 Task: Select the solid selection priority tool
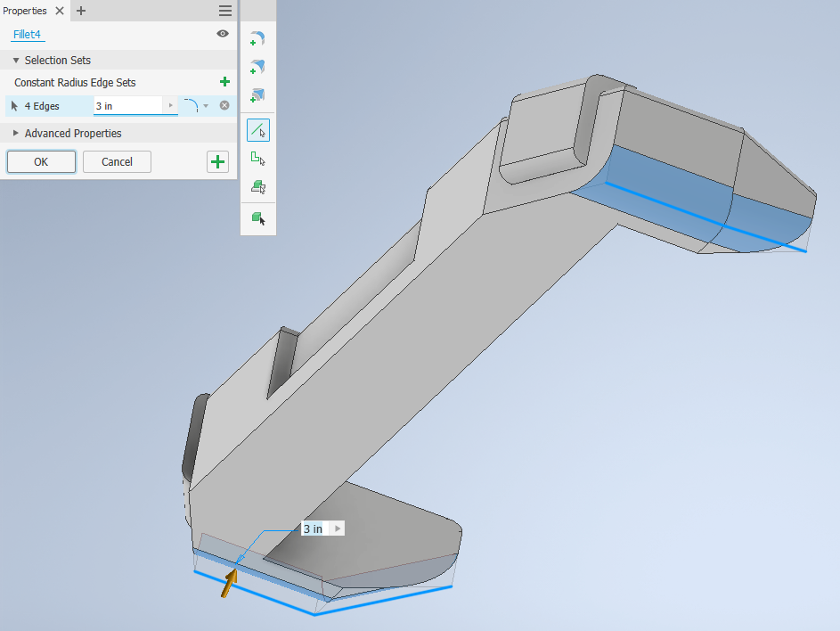pyautogui.click(x=258, y=218)
